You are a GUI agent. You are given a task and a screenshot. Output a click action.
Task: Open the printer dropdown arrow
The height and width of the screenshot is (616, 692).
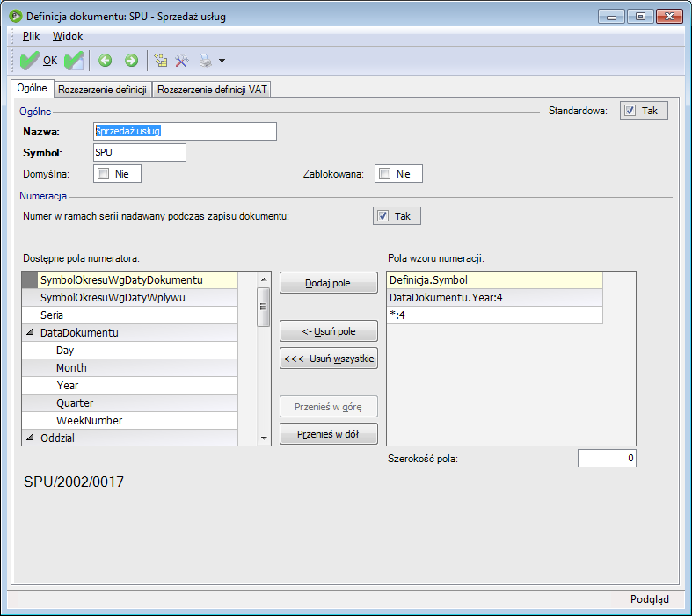(222, 61)
